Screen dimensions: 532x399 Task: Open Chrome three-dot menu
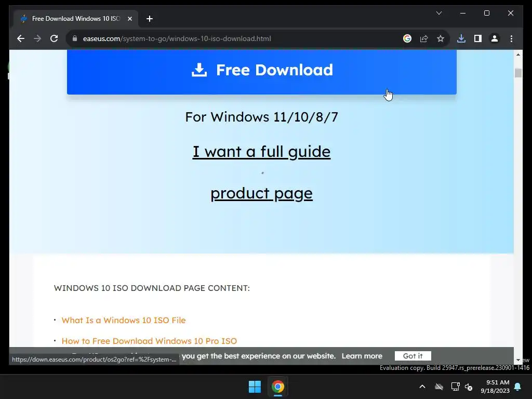point(511,38)
